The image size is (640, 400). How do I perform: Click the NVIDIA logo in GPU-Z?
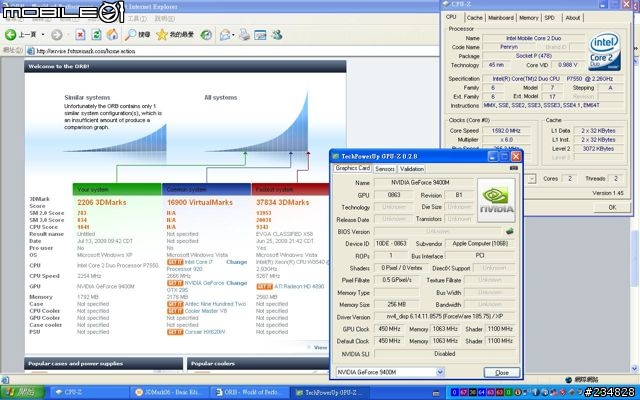[496, 200]
